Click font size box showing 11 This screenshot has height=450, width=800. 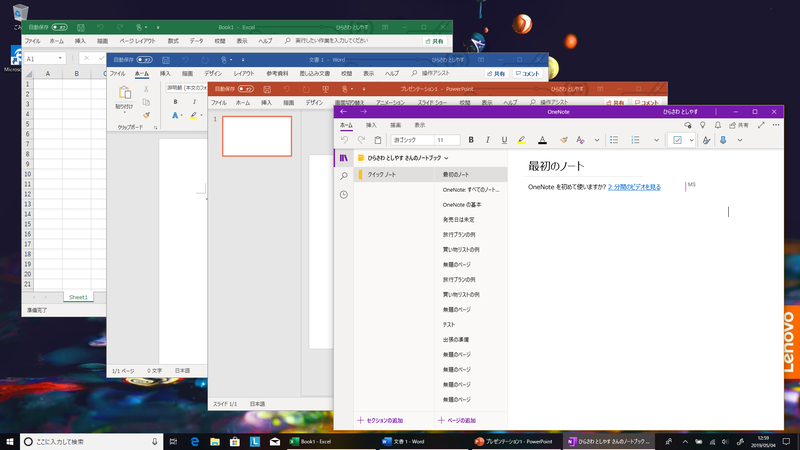[x=447, y=140]
